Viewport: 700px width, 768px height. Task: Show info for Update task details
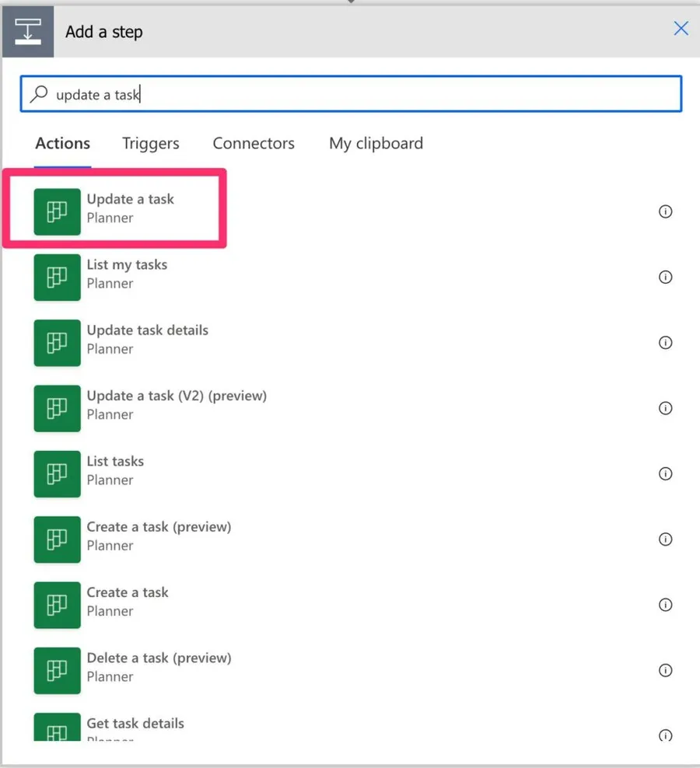pyautogui.click(x=665, y=343)
